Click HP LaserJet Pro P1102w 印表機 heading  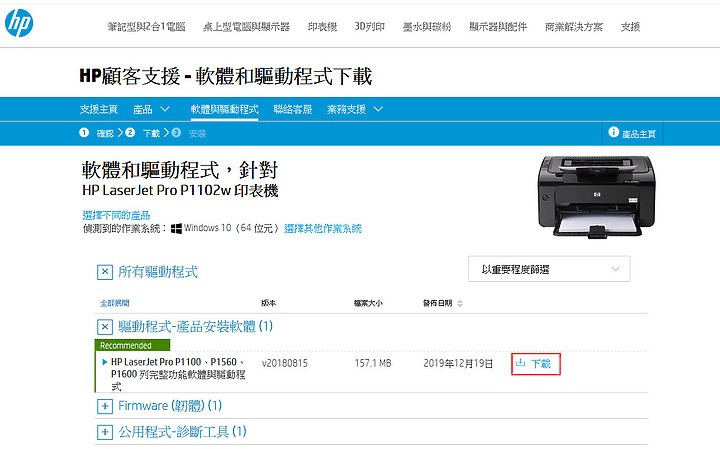[180, 191]
